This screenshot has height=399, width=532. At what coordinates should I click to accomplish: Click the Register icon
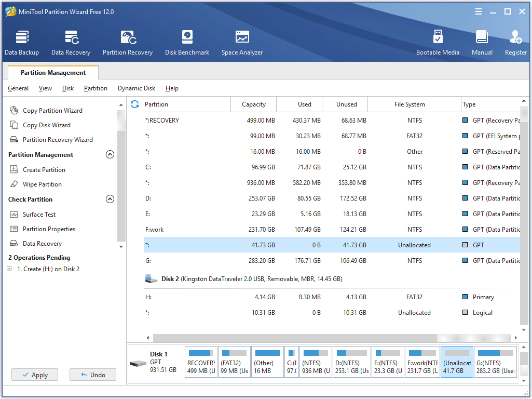[x=515, y=42]
